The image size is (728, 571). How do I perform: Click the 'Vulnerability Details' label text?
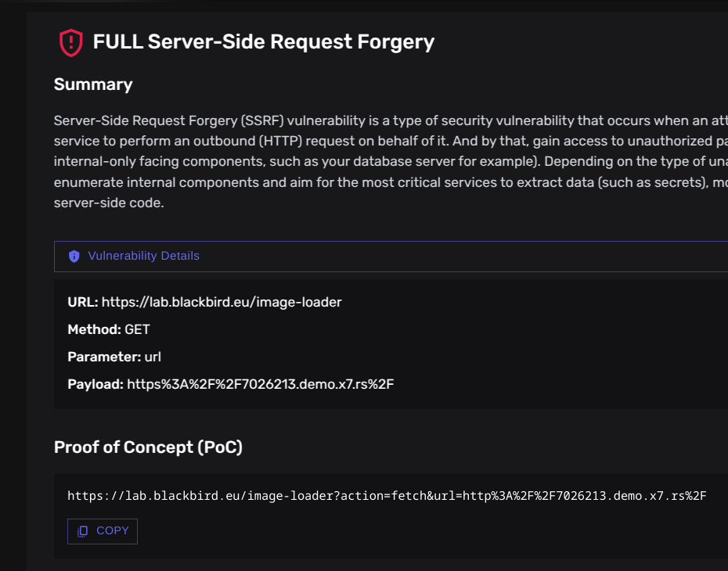tap(143, 256)
